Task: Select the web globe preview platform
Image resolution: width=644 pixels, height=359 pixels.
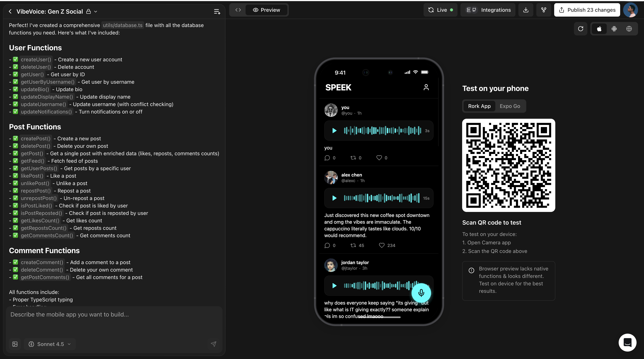Action: pos(629,29)
